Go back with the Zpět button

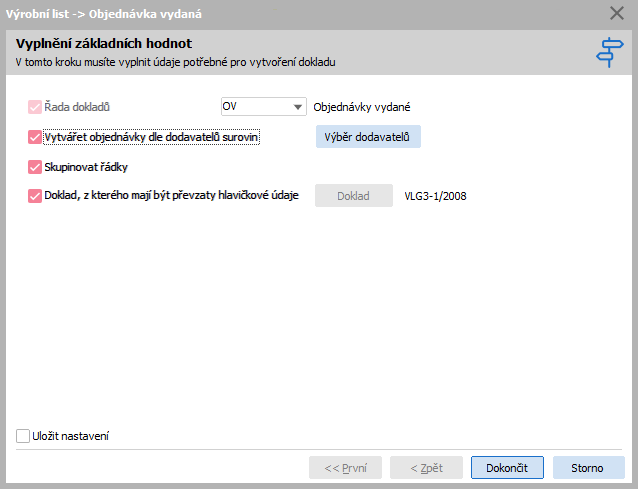[426, 468]
